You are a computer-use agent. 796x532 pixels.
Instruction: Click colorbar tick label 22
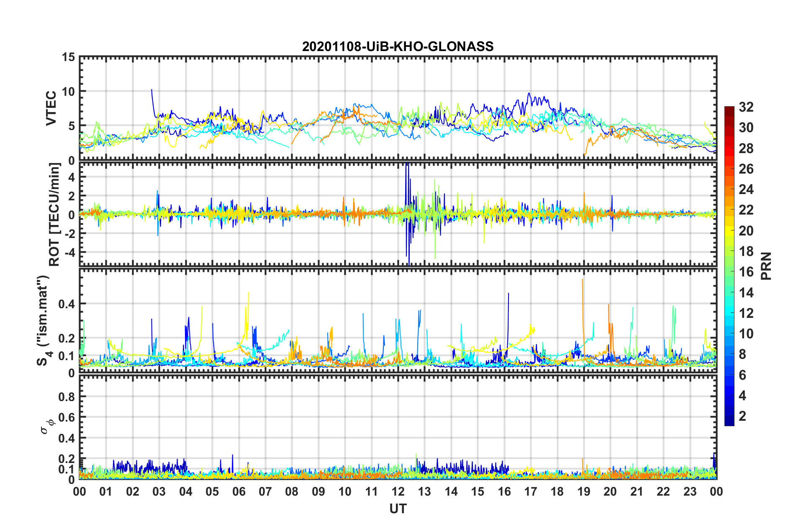[x=746, y=210]
